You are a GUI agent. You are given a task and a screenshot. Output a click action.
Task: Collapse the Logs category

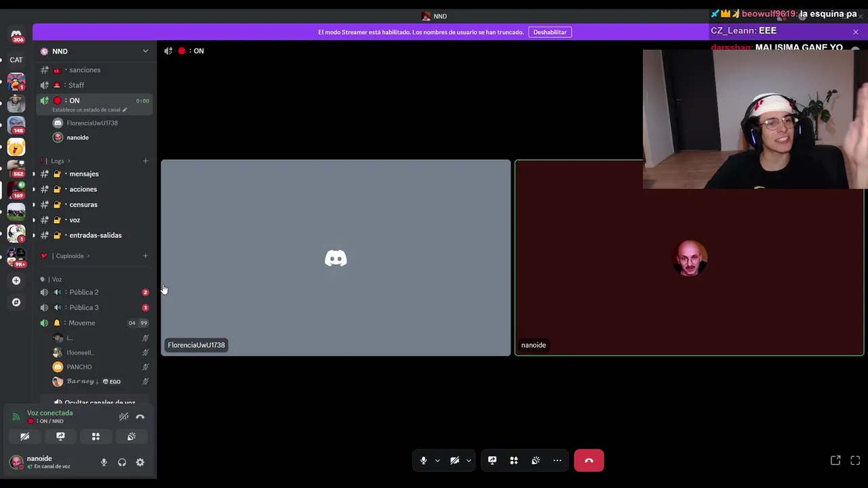pyautogui.click(x=57, y=161)
